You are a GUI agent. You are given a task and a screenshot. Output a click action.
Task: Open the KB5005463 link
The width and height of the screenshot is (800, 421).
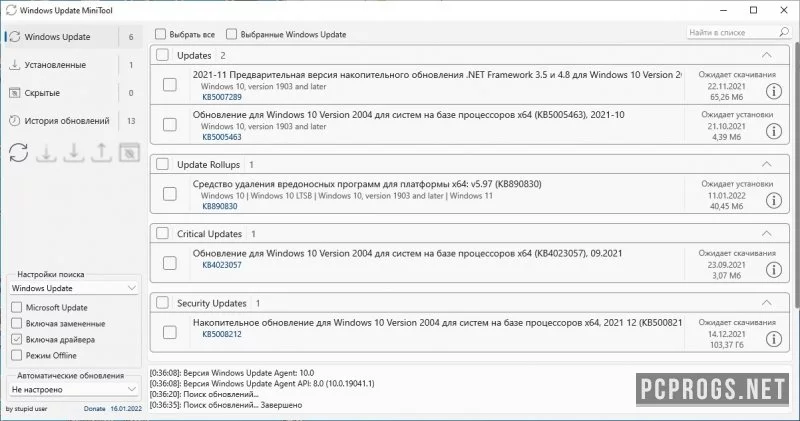222,137
